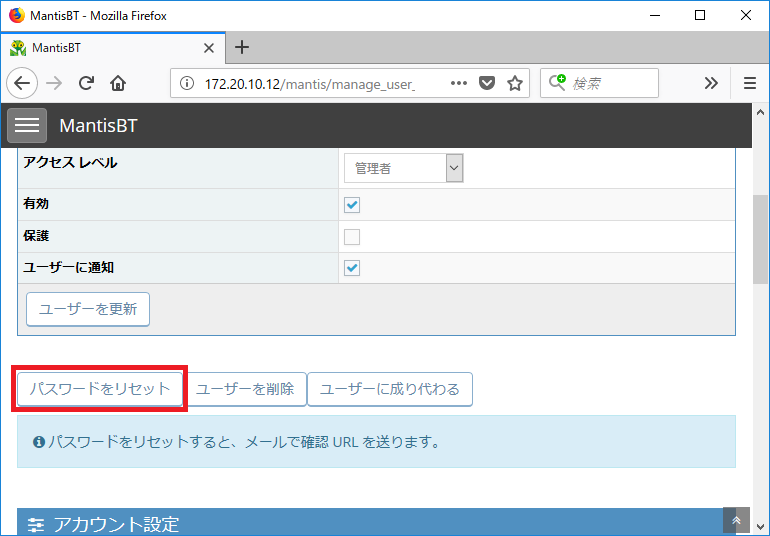
Task: Click the ユーザーに成り代わる button
Action: pyautogui.click(x=390, y=389)
